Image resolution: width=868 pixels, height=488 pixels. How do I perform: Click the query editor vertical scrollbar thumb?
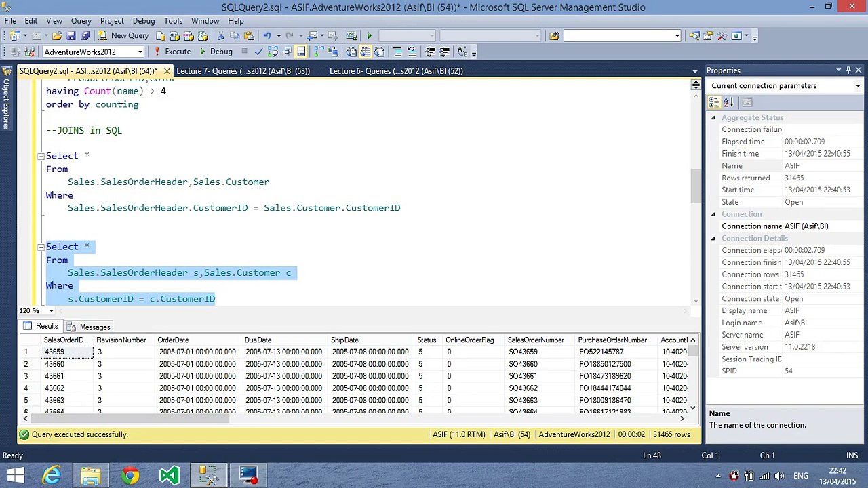(x=695, y=186)
